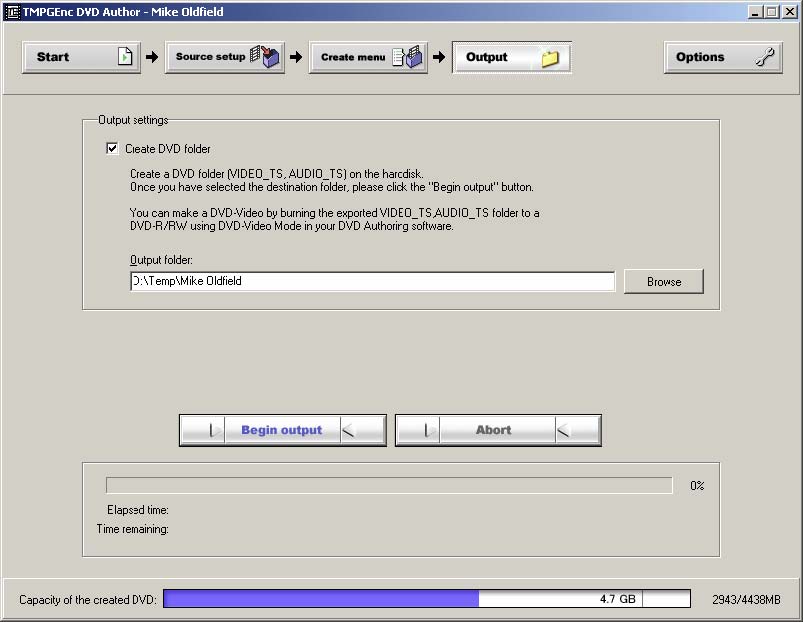Image resolution: width=803 pixels, height=622 pixels.
Task: Click the Time remaining label
Action: click(x=133, y=529)
